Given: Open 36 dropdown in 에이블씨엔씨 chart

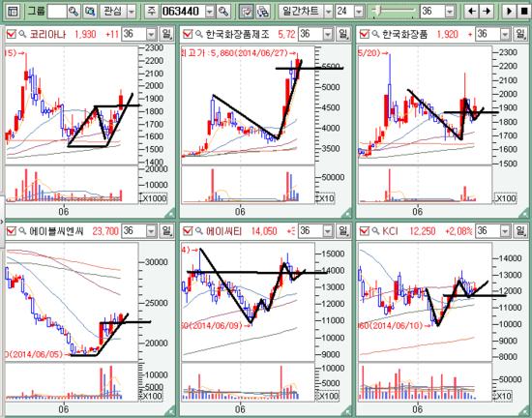Looking at the screenshot, I should pos(151,231).
